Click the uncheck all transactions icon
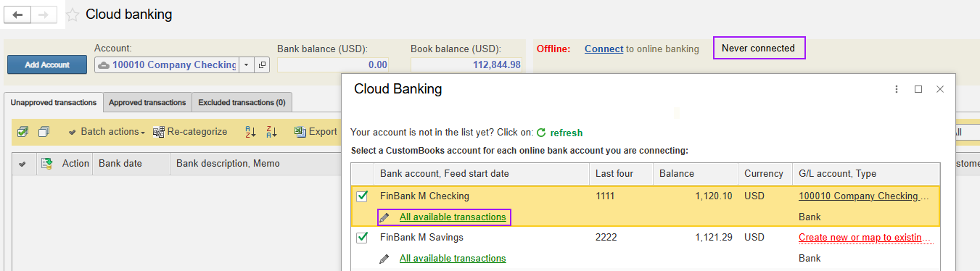This screenshot has height=271, width=980. (44, 132)
